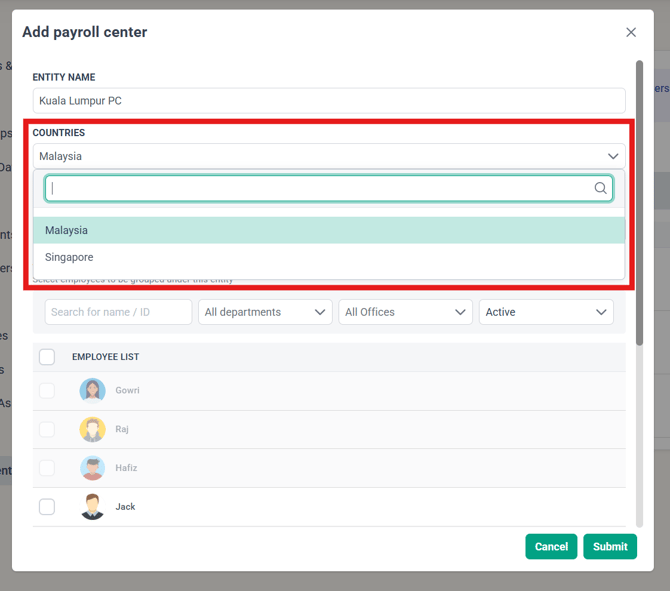
Task: Click the Active filter chevron arrow
Action: click(601, 312)
